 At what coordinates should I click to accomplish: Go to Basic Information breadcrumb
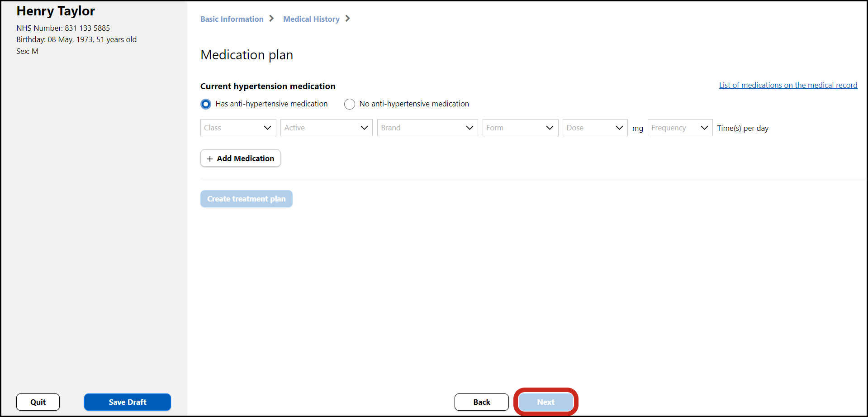[x=232, y=19]
